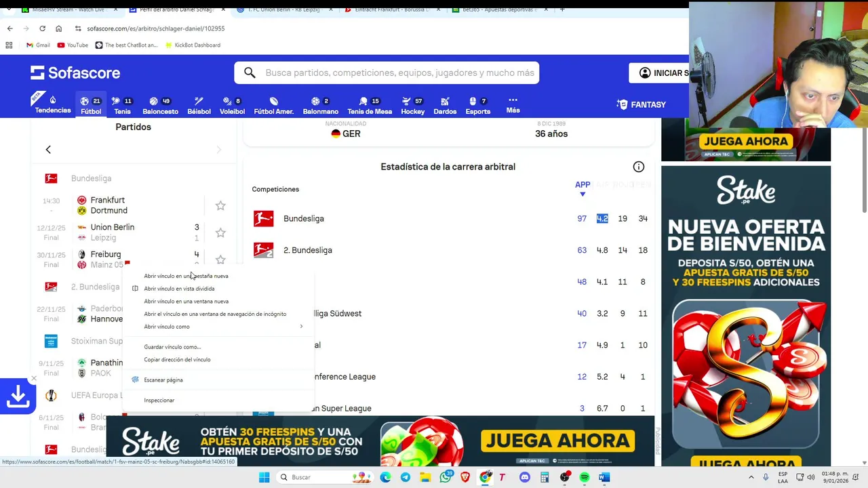The image size is (868, 488).
Task: Open Discord from the taskbar
Action: tap(524, 477)
